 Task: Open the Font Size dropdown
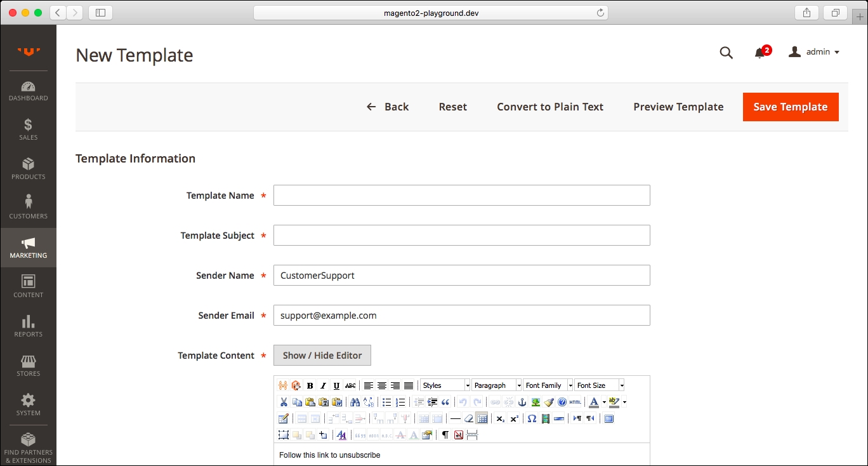tap(600, 385)
